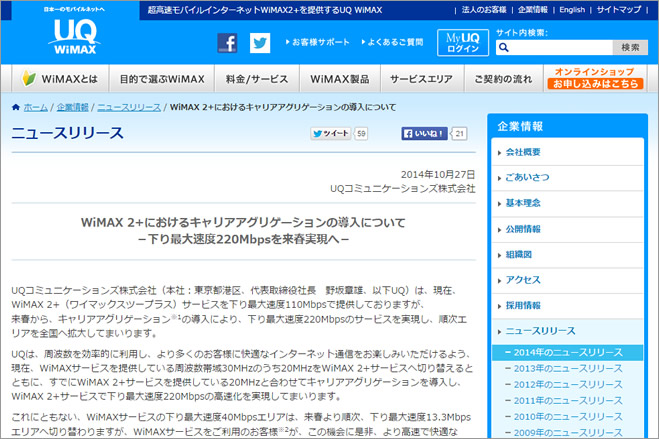Open WiMAX製品 menu tab
Screen dimensions: 659x439
pos(340,79)
